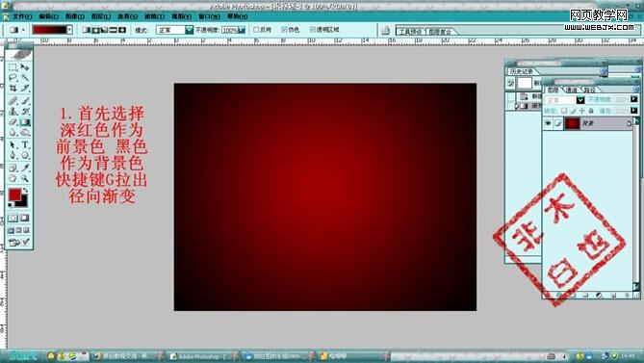This screenshot has height=363, width=644.
Task: Select the Rectangular Marquee tool
Action: [x=13, y=67]
